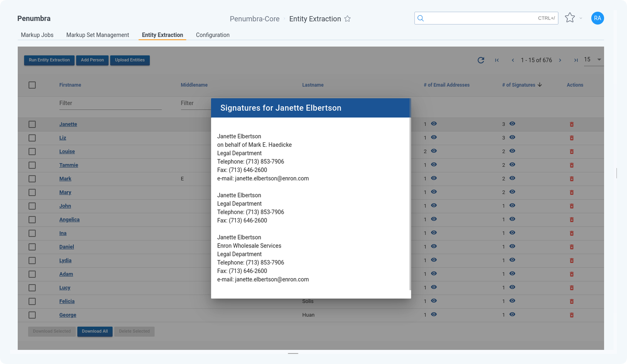Screen dimensions: 627x364
Task: Open the rows-per-page dropdown showing 15
Action: click(593, 60)
